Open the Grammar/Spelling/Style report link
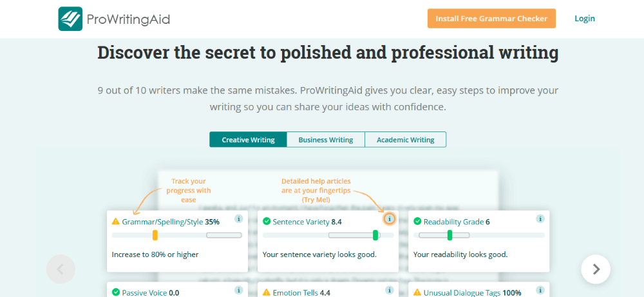 click(162, 222)
